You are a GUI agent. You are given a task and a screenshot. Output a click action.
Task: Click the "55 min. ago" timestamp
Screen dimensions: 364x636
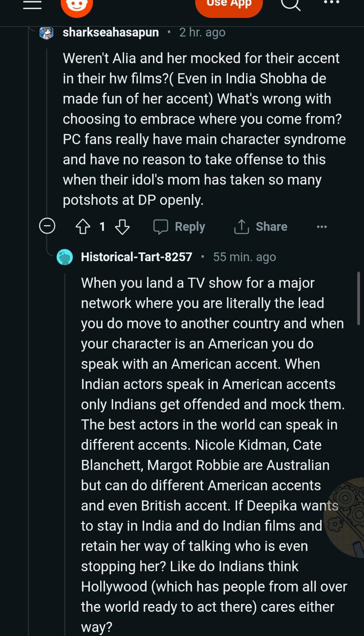pyautogui.click(x=244, y=257)
